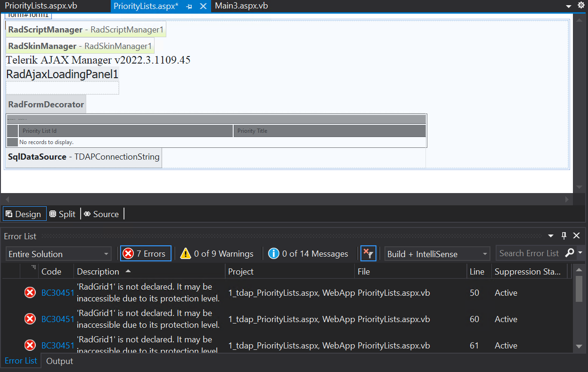588x372 pixels.
Task: Select the RadAjaxLoadingPanel1 control
Action: click(x=62, y=74)
